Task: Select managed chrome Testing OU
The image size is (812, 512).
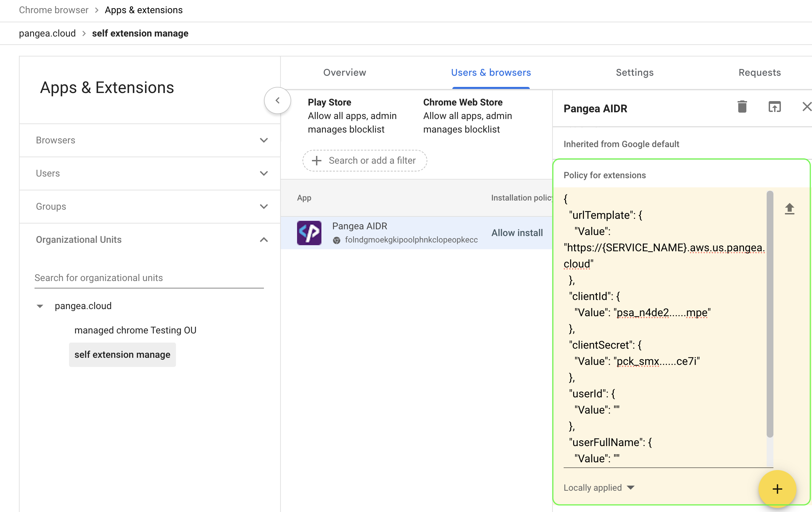Action: (x=135, y=330)
